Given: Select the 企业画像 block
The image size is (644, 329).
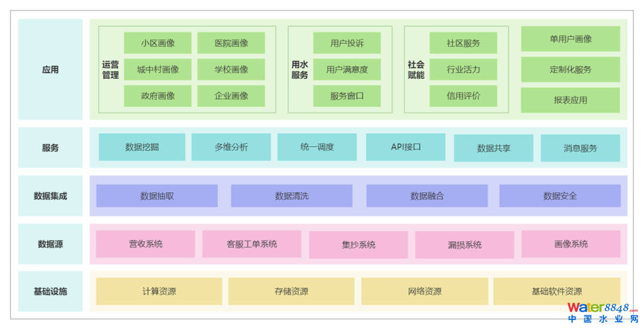Looking at the screenshot, I should point(231,96).
